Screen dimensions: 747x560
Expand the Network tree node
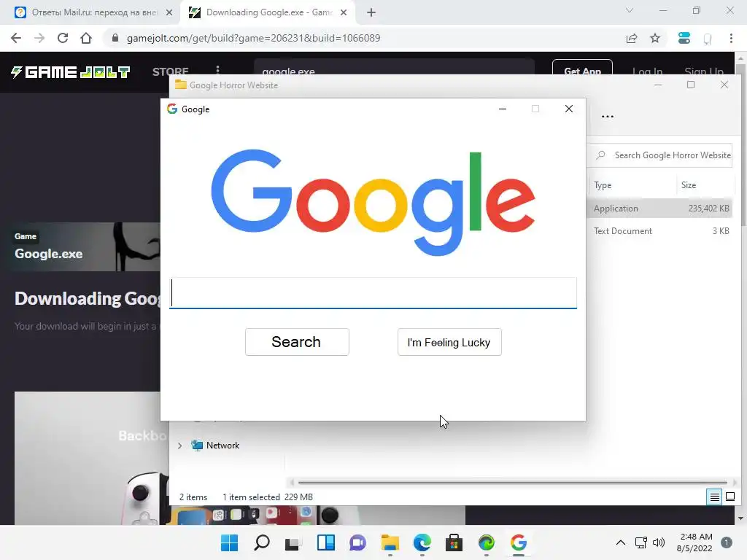point(179,446)
